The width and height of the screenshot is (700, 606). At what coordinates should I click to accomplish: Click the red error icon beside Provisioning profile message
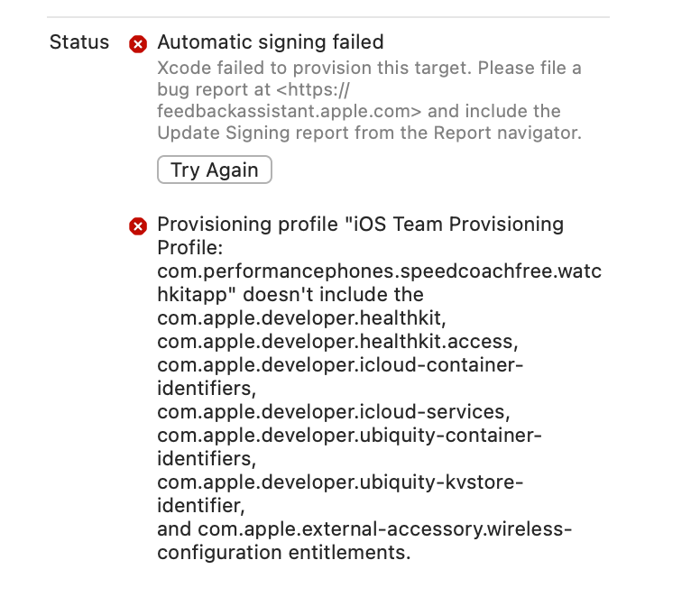point(138,225)
